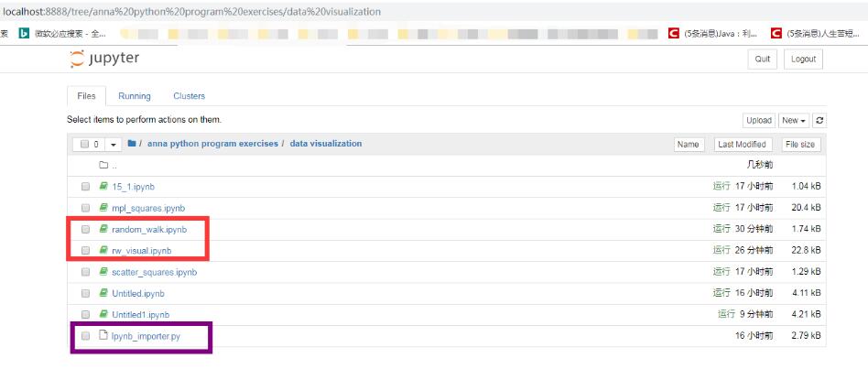Click the 9 分钟前 modified time

pos(756,315)
